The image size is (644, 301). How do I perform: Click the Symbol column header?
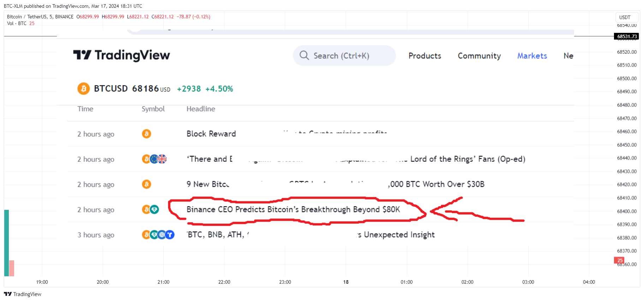click(153, 109)
